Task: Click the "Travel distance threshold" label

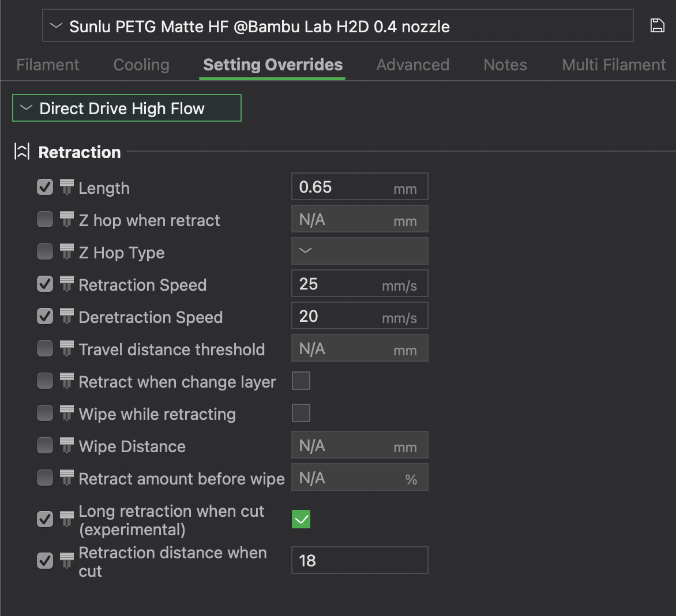Action: point(171,350)
